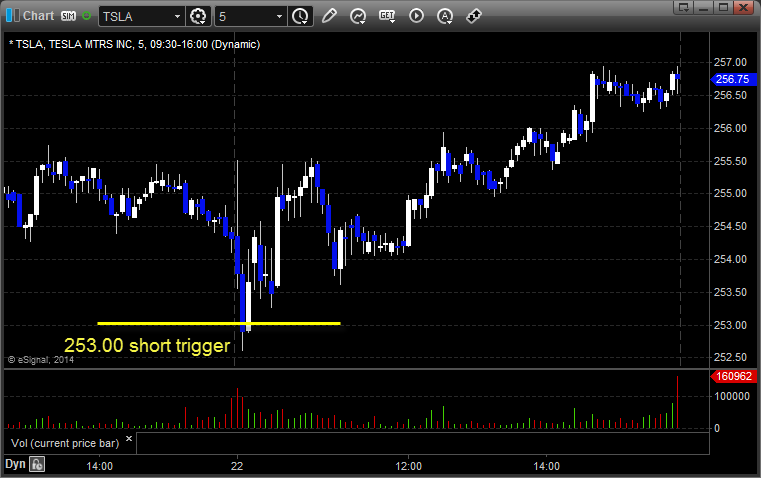Click the blue 256.75 current price marker
The image size is (761, 478).
pyautogui.click(x=733, y=79)
